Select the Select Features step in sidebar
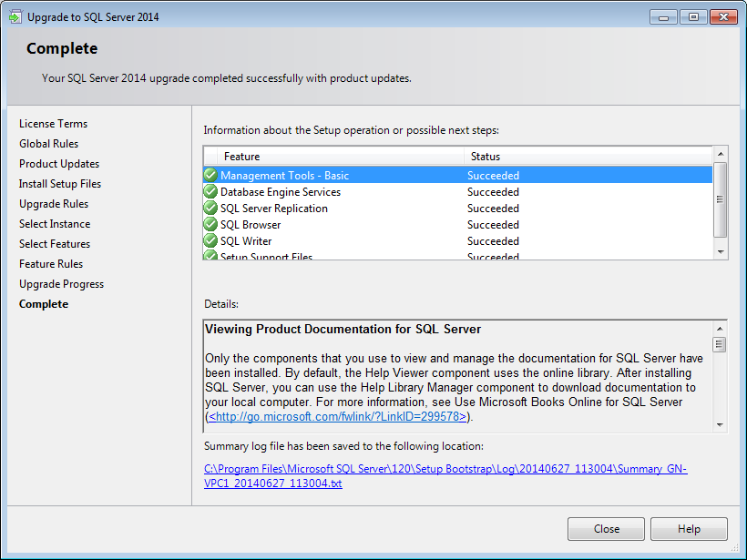The height and width of the screenshot is (560, 747). pyautogui.click(x=55, y=244)
